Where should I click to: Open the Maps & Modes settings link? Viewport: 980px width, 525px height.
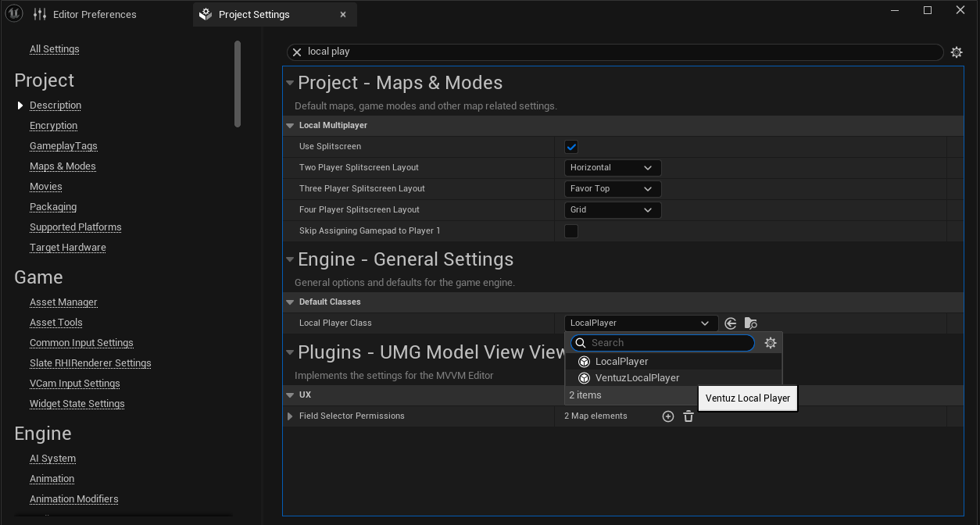pos(63,166)
